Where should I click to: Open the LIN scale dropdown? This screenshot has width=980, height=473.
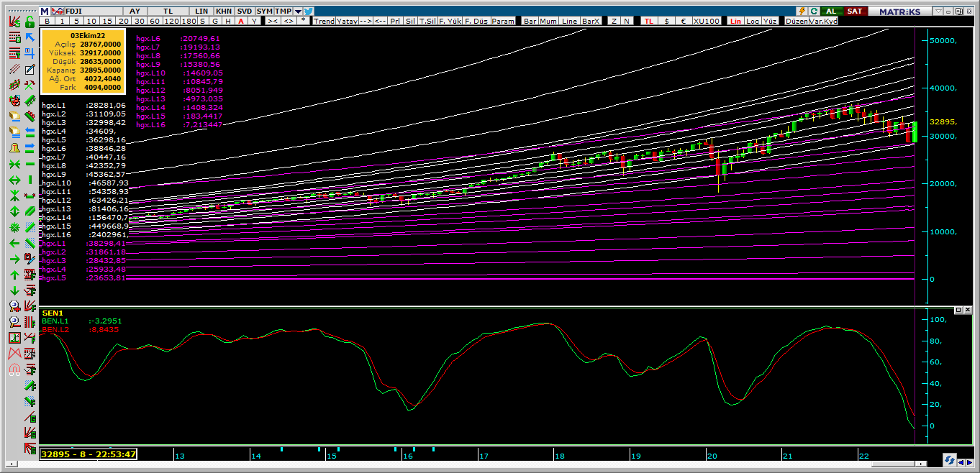(201, 12)
